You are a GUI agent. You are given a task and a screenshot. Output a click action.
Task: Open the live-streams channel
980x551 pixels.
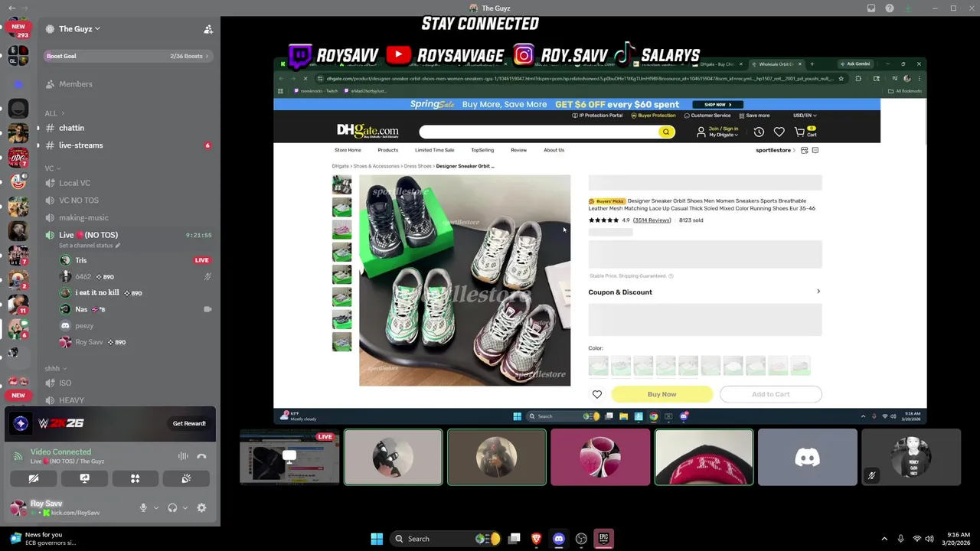click(x=80, y=145)
